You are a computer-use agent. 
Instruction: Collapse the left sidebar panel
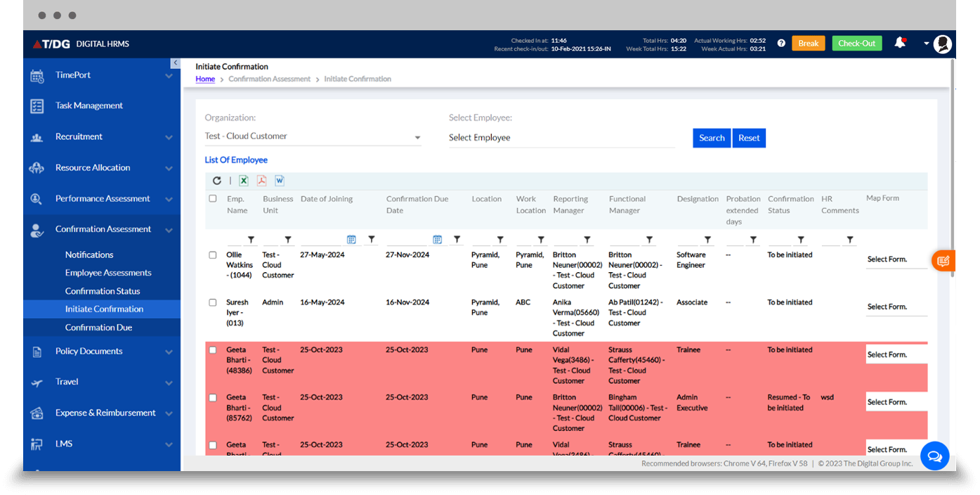tap(175, 63)
